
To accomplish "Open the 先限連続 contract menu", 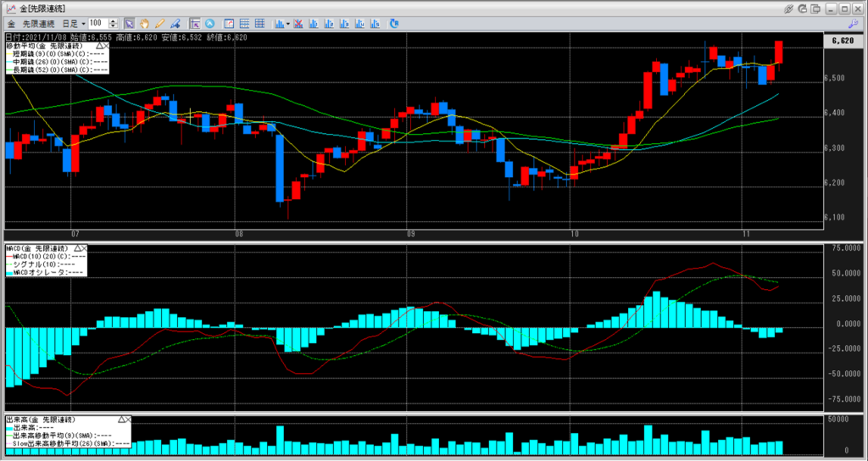I will click(39, 24).
